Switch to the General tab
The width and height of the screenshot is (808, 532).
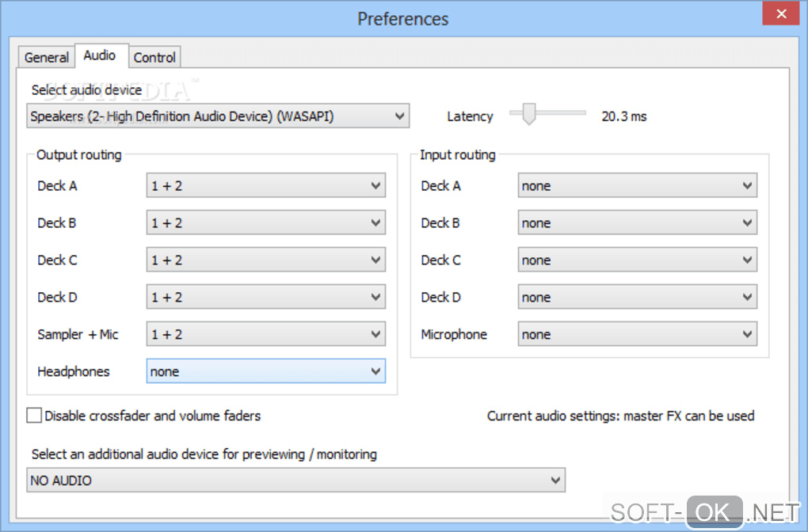coord(47,57)
